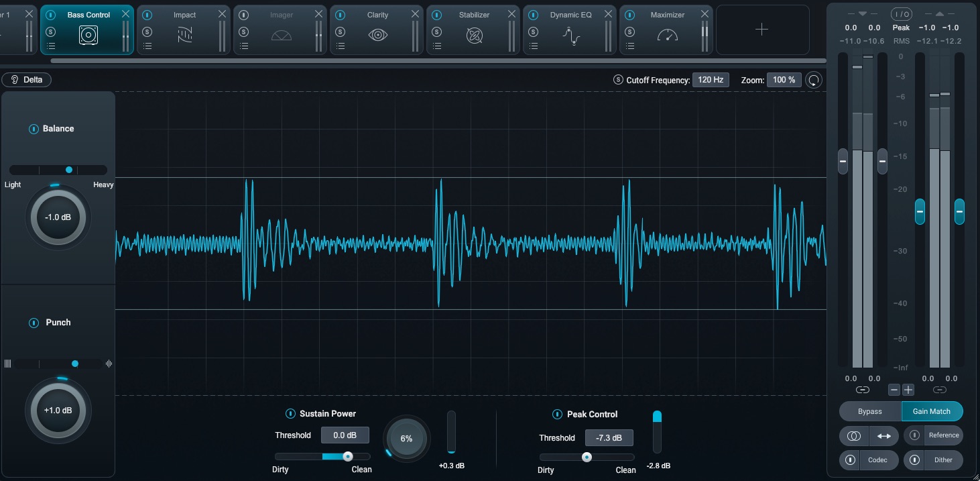Open the Clarity module preset list

click(x=341, y=46)
